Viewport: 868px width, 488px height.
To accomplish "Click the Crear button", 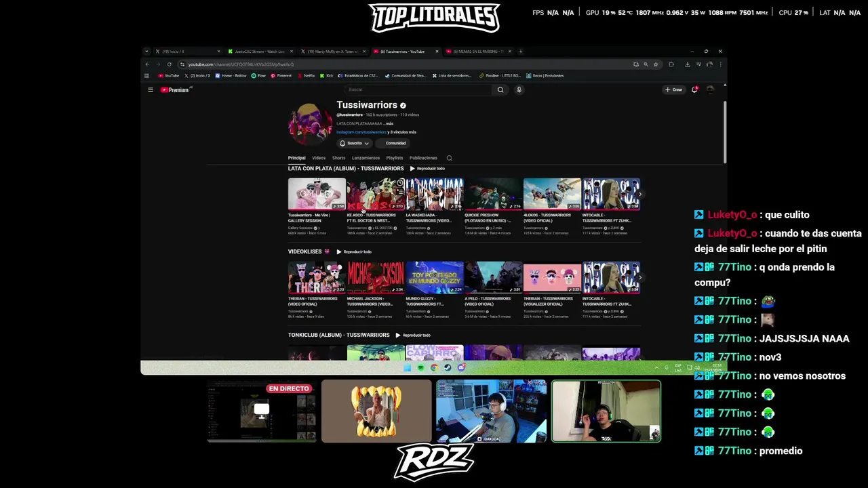I will coord(674,89).
